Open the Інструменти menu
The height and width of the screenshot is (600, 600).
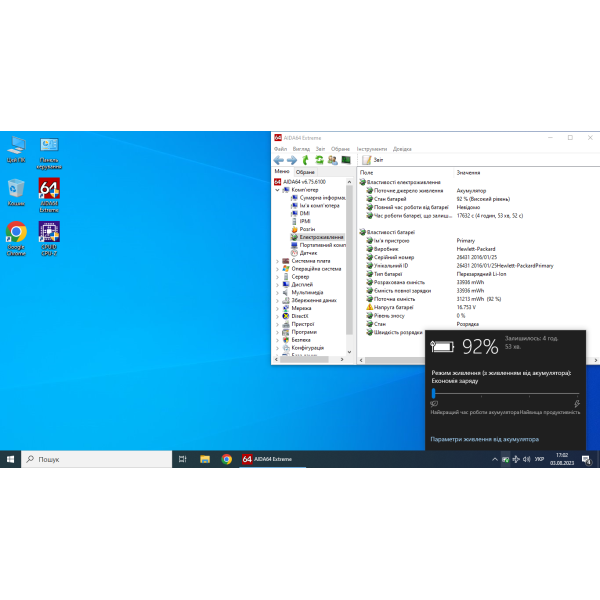tap(372, 149)
